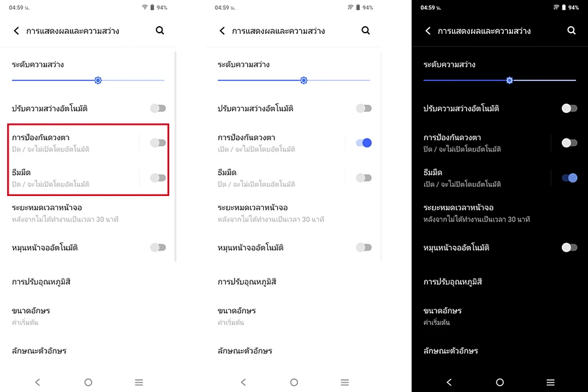588x392 pixels.
Task: Turn off the dark theme toggle in dark screen
Action: pos(569,178)
